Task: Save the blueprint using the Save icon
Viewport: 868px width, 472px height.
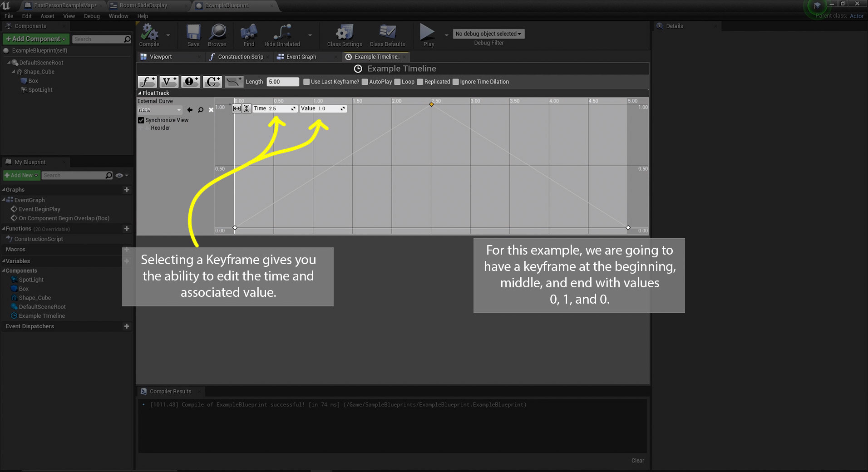Action: click(193, 35)
